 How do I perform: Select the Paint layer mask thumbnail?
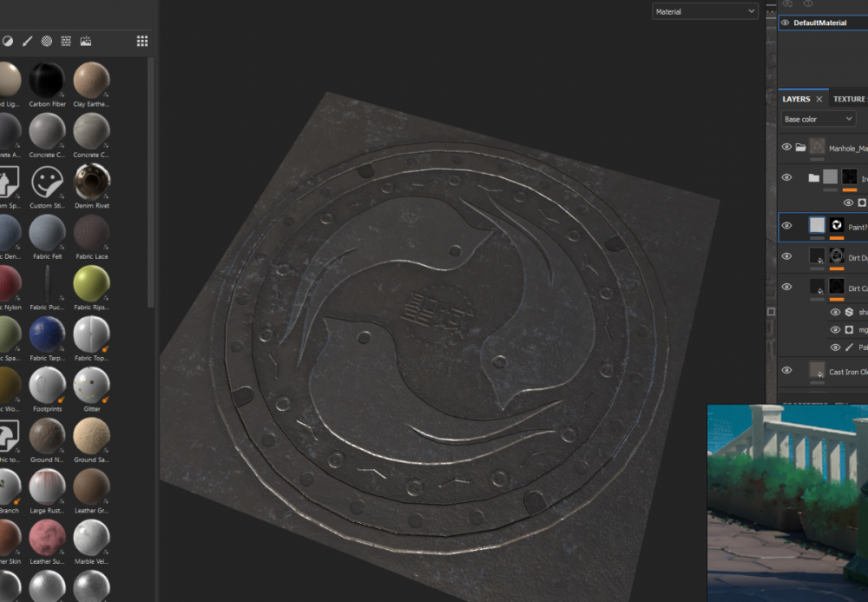[x=837, y=226]
